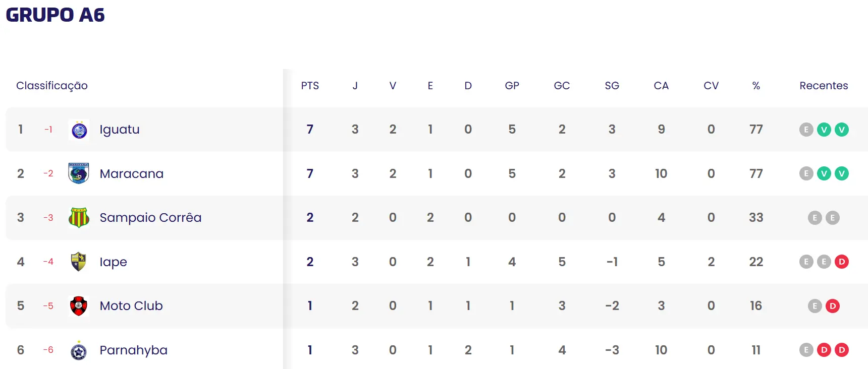
Task: Open the Iguatu team name link
Action: (120, 130)
